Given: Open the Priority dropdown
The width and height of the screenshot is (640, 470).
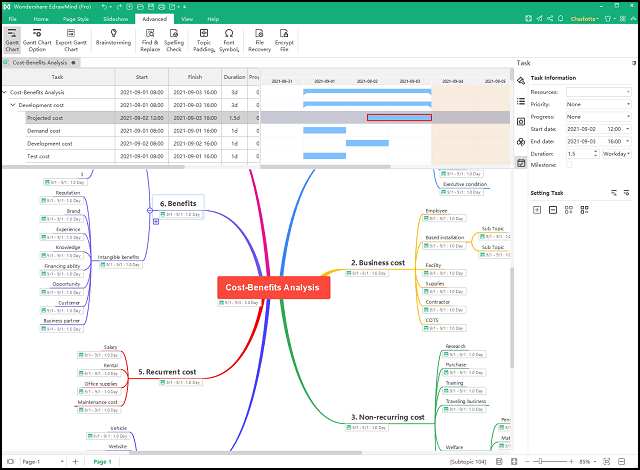Looking at the screenshot, I should pos(598,104).
